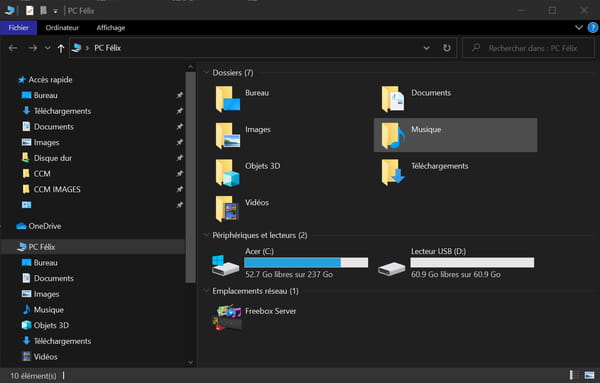Viewport: 600px width, 383px height.
Task: Click the search field Rechercher dans PC Félix
Action: (x=528, y=48)
